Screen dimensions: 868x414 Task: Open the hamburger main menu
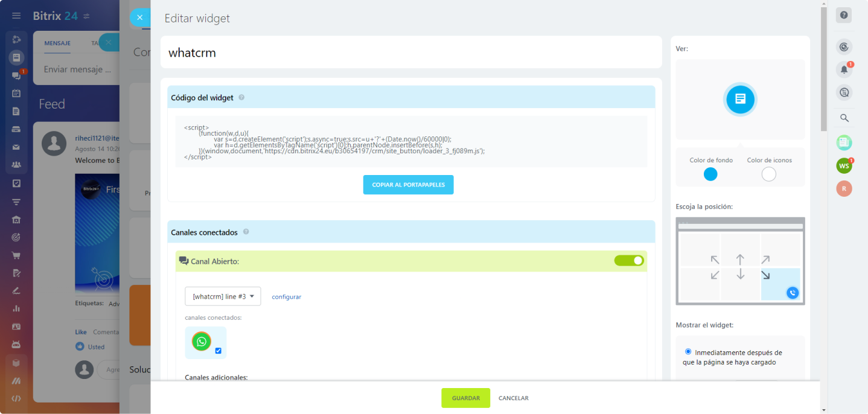[16, 16]
